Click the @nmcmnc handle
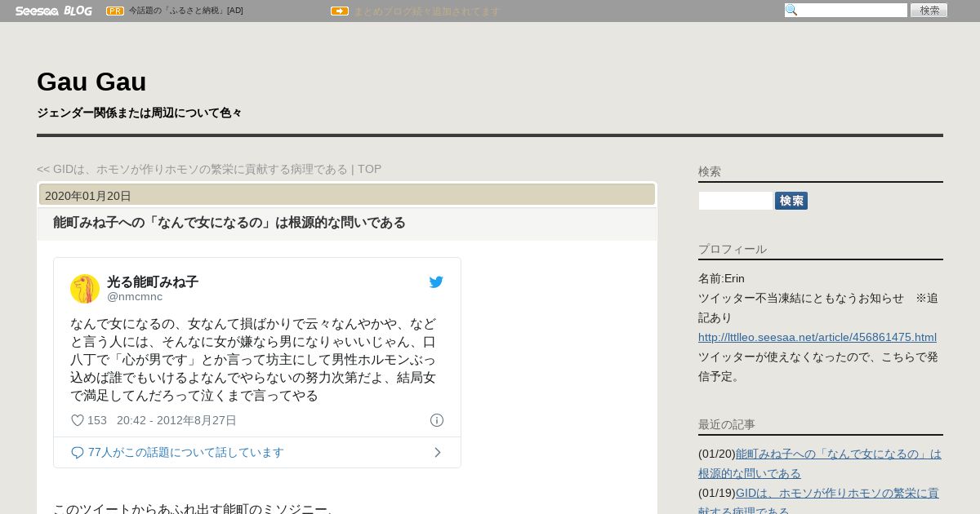Screen dimensions: 980x514 click(135, 296)
